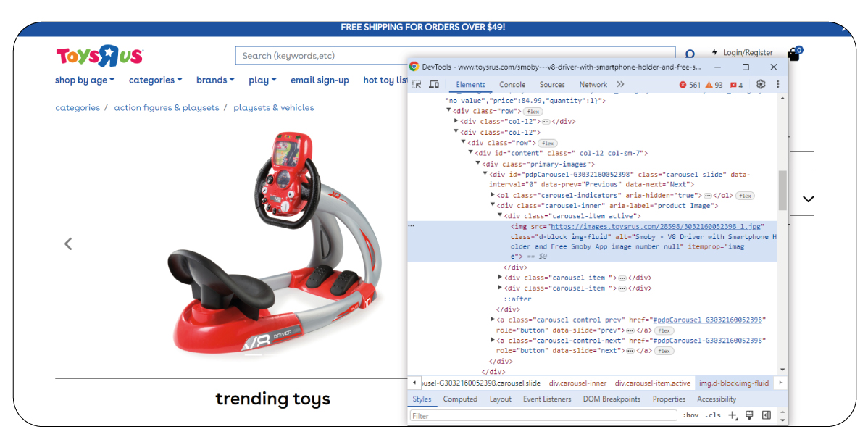Viewport: 868px width, 445px height.
Task: Expand ellipsis of collapsed col-12 div
Action: click(x=546, y=122)
